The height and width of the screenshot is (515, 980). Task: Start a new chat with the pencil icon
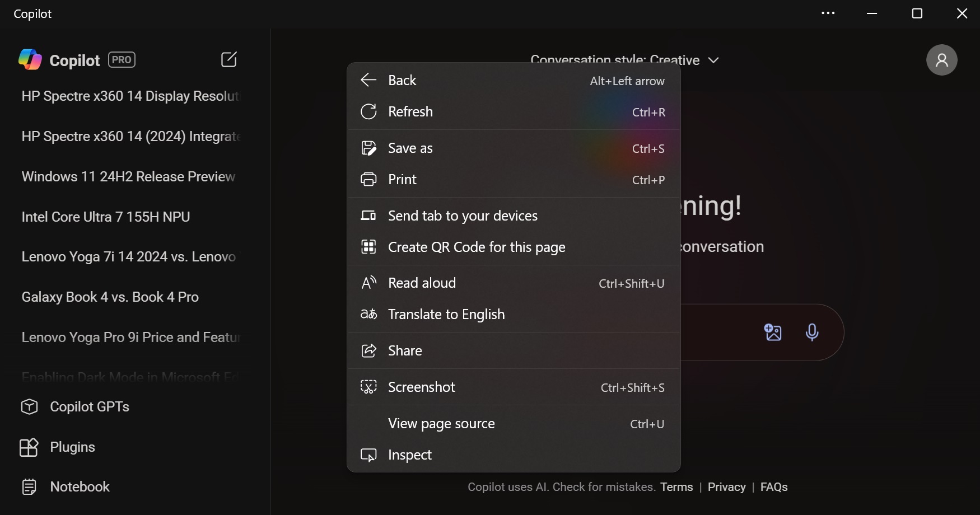tap(229, 59)
